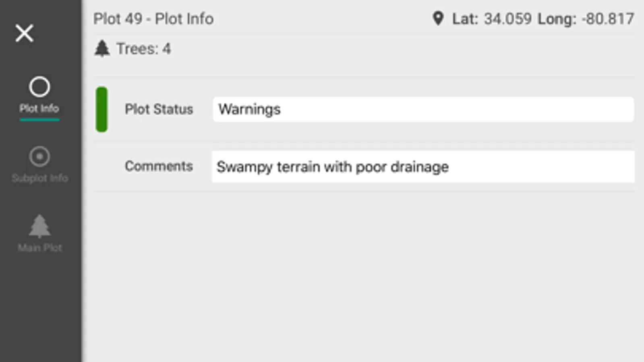This screenshot has width=644, height=362.
Task: Click the Plot Info circle icon
Action: pyautogui.click(x=39, y=86)
